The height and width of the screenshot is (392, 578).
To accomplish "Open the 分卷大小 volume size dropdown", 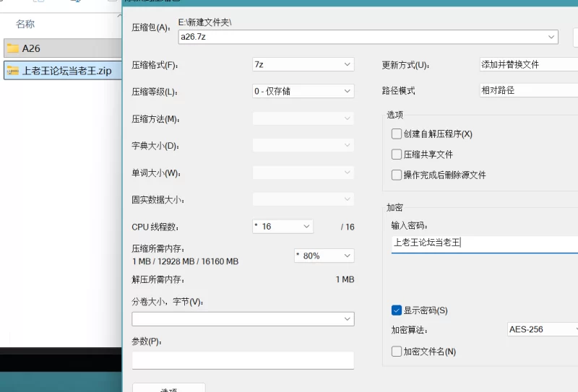I will 243,318.
